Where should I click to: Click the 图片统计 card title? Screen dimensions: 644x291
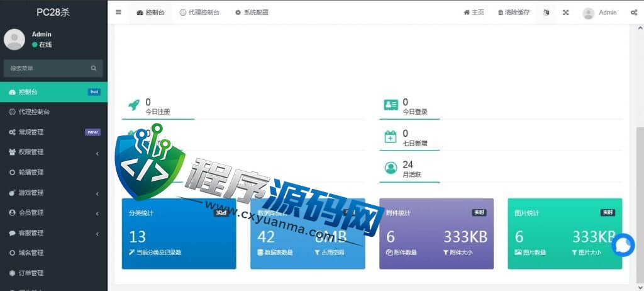point(527,213)
